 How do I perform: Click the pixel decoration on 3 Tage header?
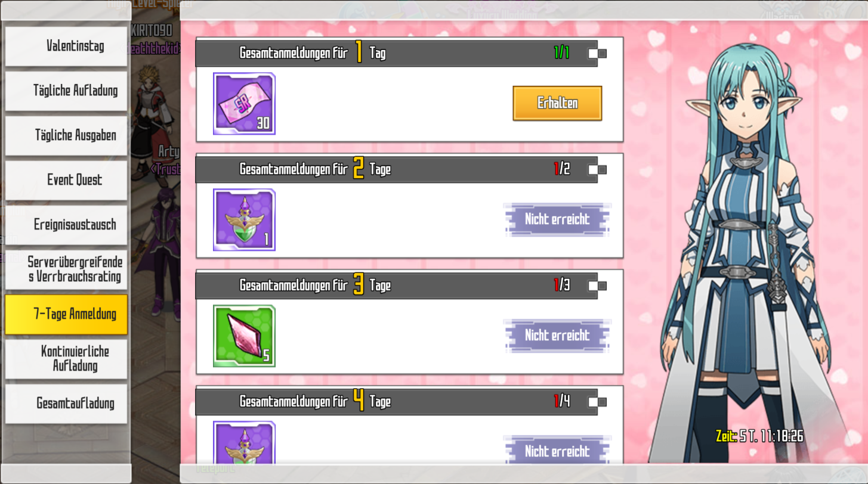(x=597, y=286)
